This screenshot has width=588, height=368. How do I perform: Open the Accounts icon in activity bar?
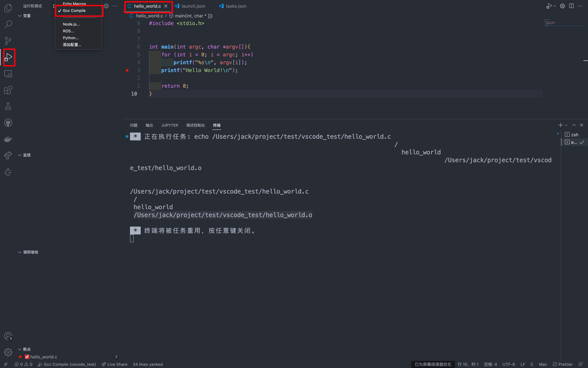8,336
